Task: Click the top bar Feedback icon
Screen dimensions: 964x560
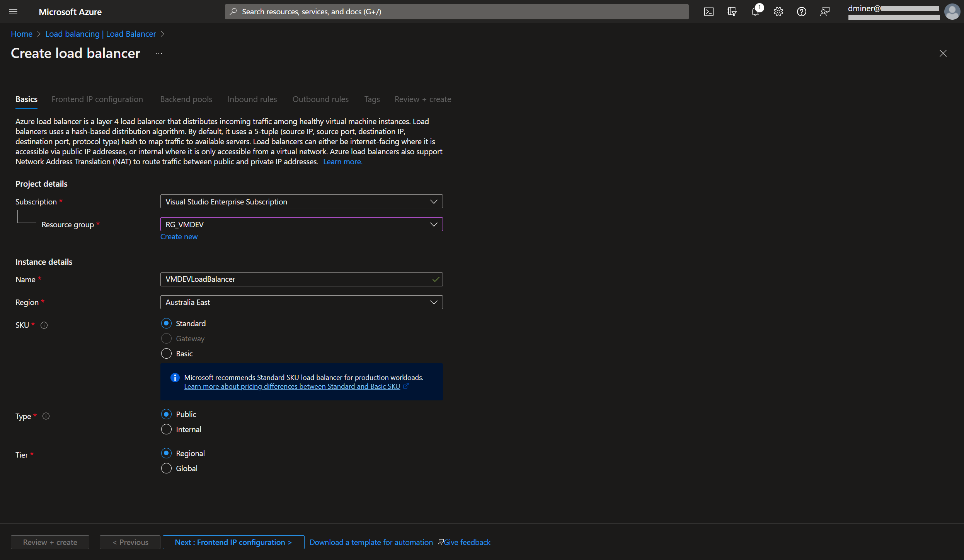Action: [824, 12]
